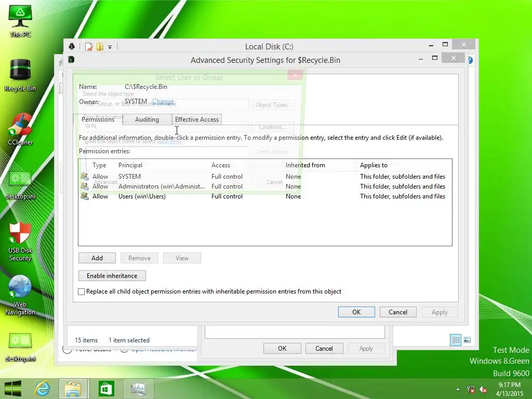This screenshot has width=532, height=399.
Task: Click Full control for Users entry
Action: point(227,196)
